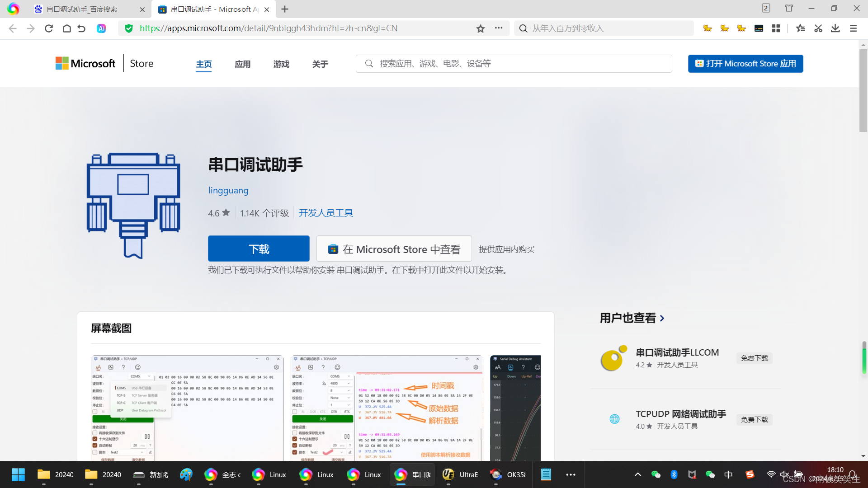Open the OK35 taskbar application
The image size is (868, 488).
508,474
